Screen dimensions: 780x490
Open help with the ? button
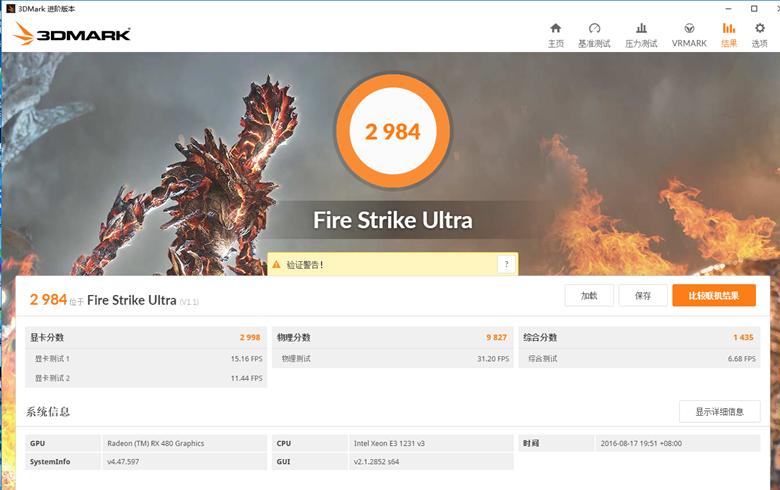click(507, 264)
